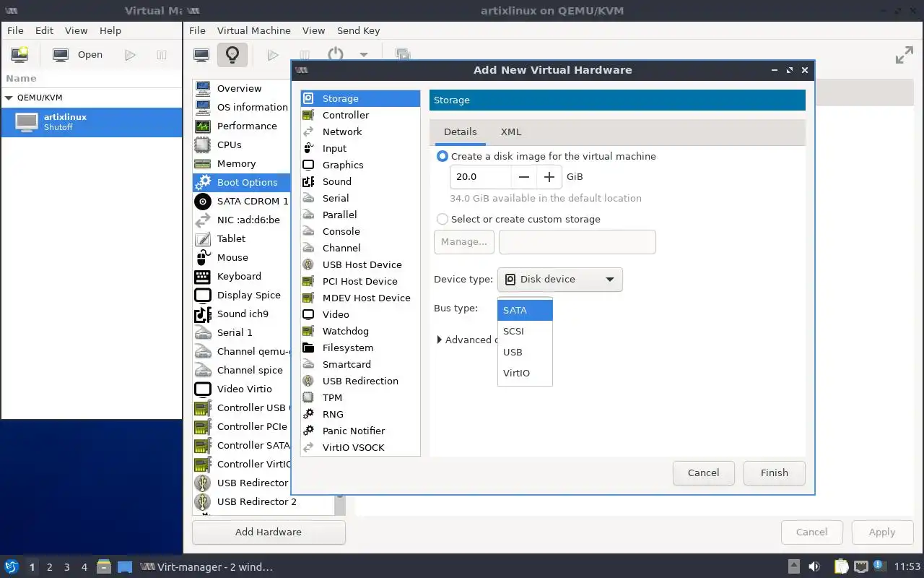This screenshot has width=924, height=578.
Task: Choose USB bus type option
Action: pyautogui.click(x=525, y=352)
